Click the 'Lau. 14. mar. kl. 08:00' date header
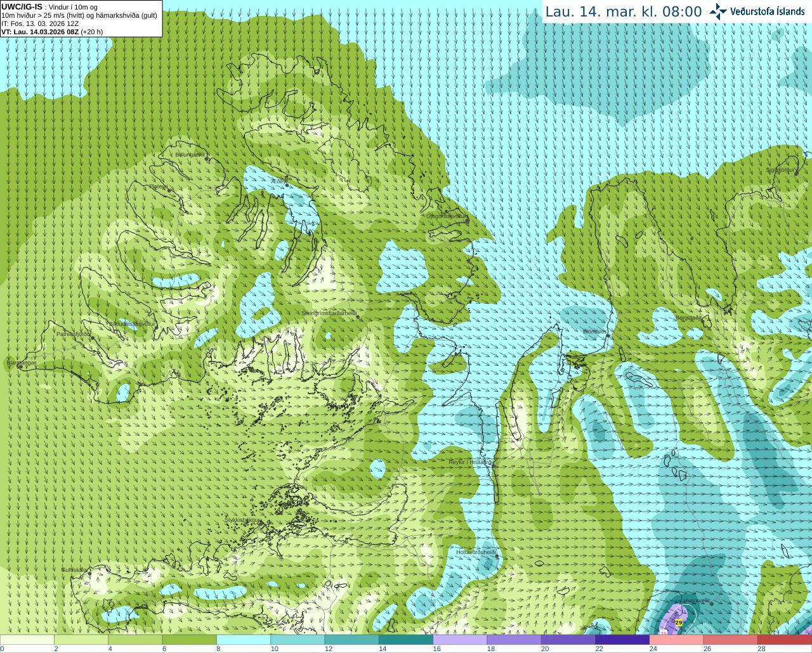 point(624,11)
